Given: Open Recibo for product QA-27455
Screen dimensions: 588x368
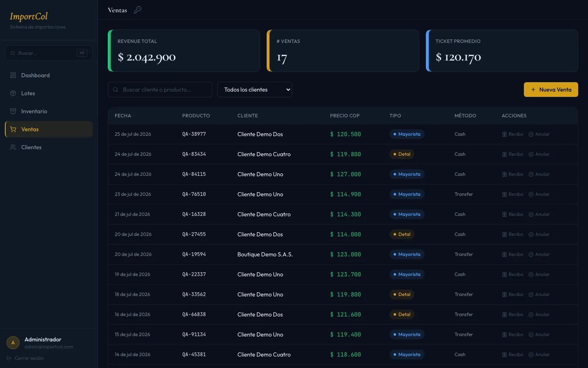Looking at the screenshot, I should click(512, 234).
